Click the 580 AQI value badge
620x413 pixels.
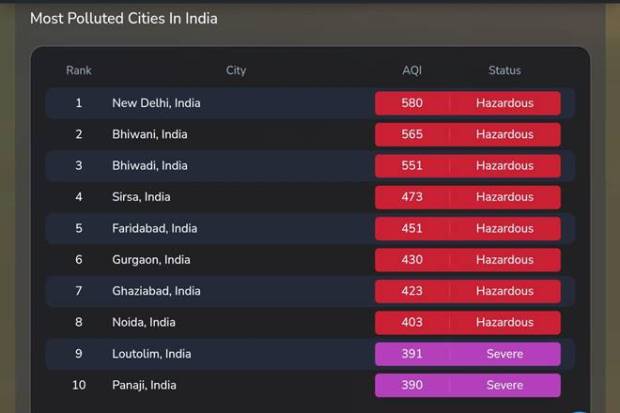(x=412, y=103)
